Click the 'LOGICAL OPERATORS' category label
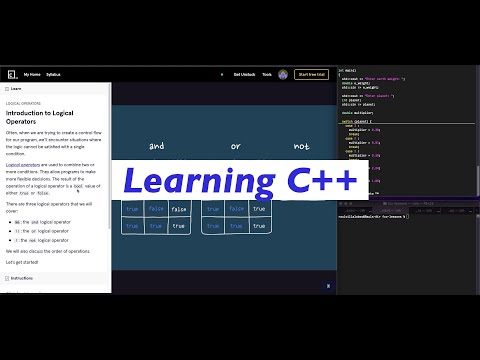 click(x=23, y=103)
